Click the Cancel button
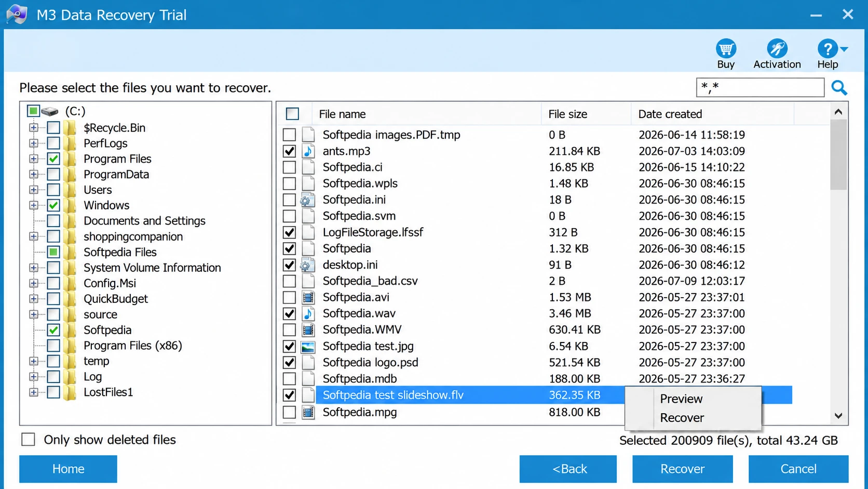This screenshot has width=868, height=489. click(798, 469)
